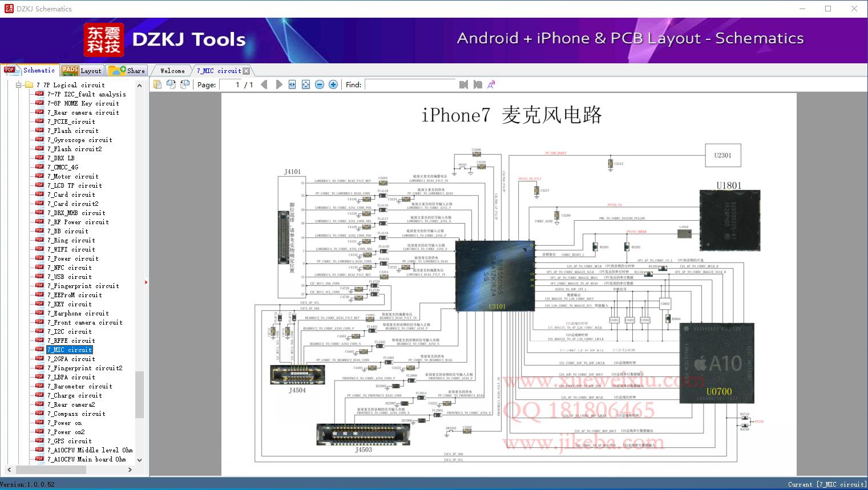Click the PDF icon beside 7_I2C circuit
The height and width of the screenshot is (490, 868).
[x=39, y=331]
